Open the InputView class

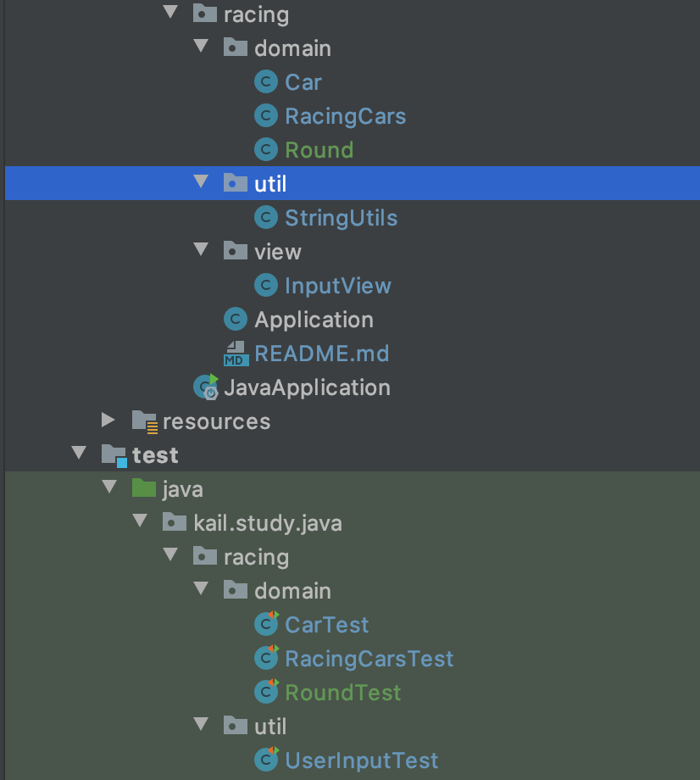coord(338,286)
